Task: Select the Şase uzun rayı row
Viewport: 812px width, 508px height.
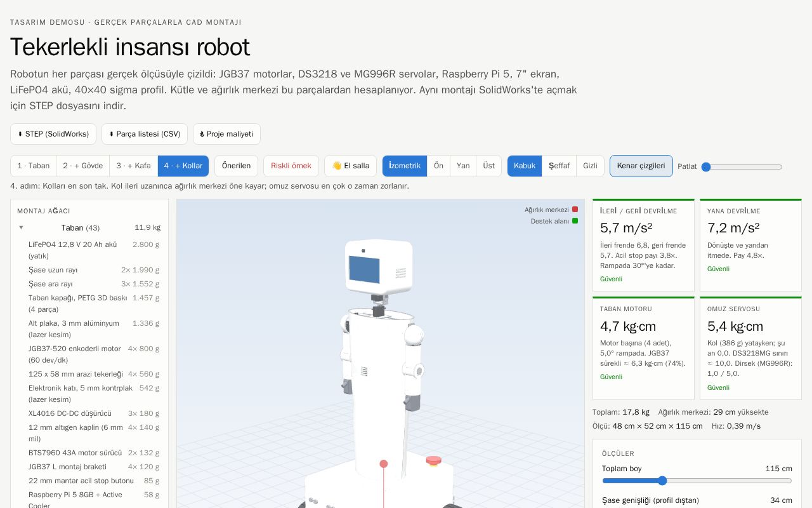Action: point(94,270)
